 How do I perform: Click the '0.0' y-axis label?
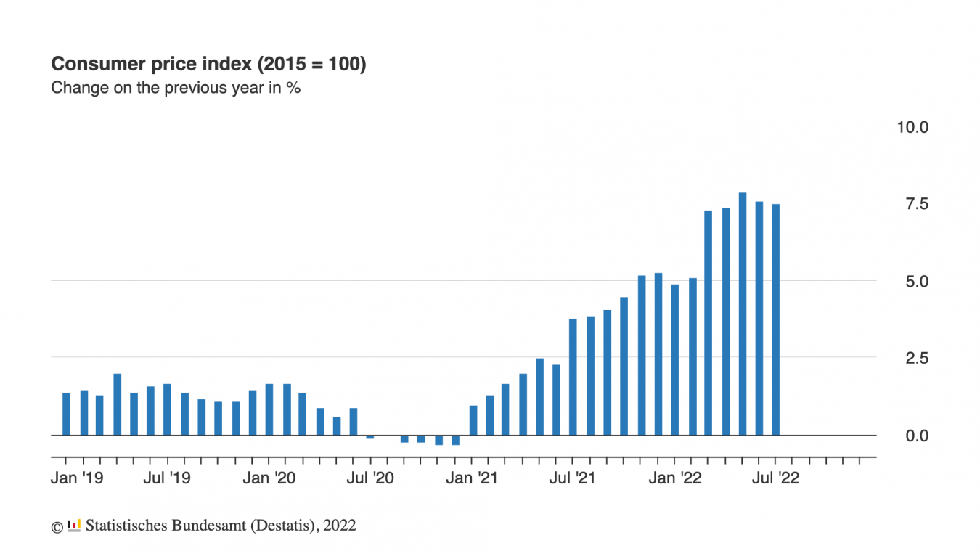coord(916,436)
